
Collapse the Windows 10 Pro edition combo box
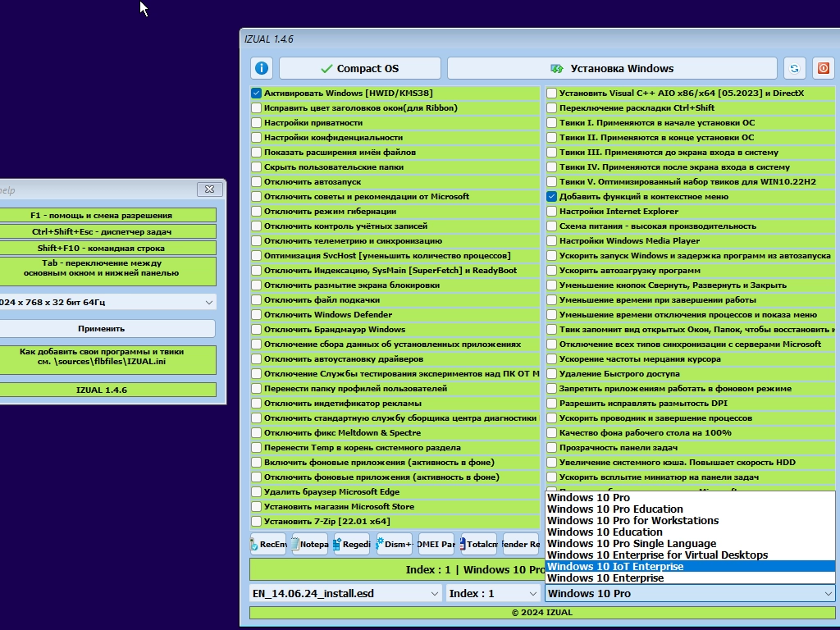click(690, 593)
